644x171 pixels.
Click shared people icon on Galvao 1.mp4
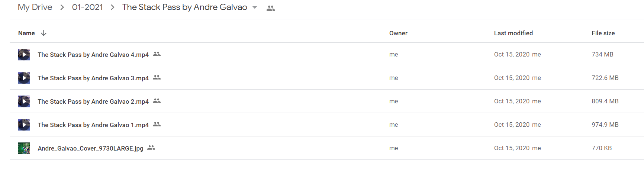click(x=157, y=125)
